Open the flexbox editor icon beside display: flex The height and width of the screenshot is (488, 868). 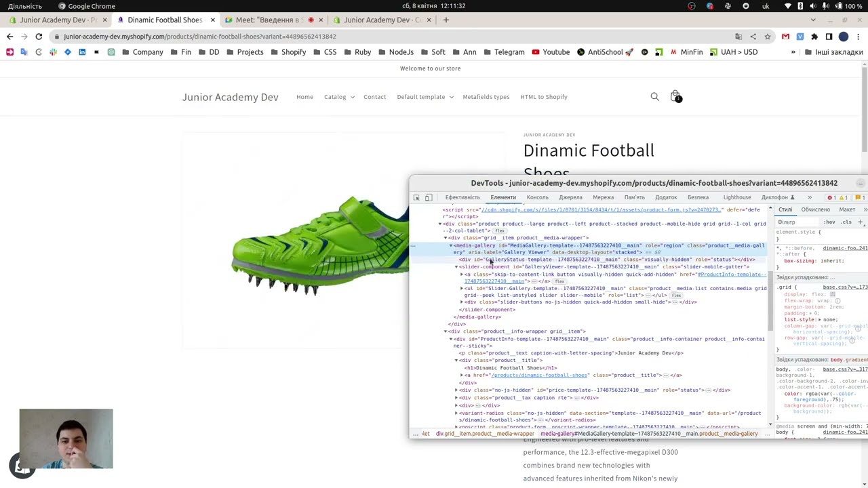point(833,295)
